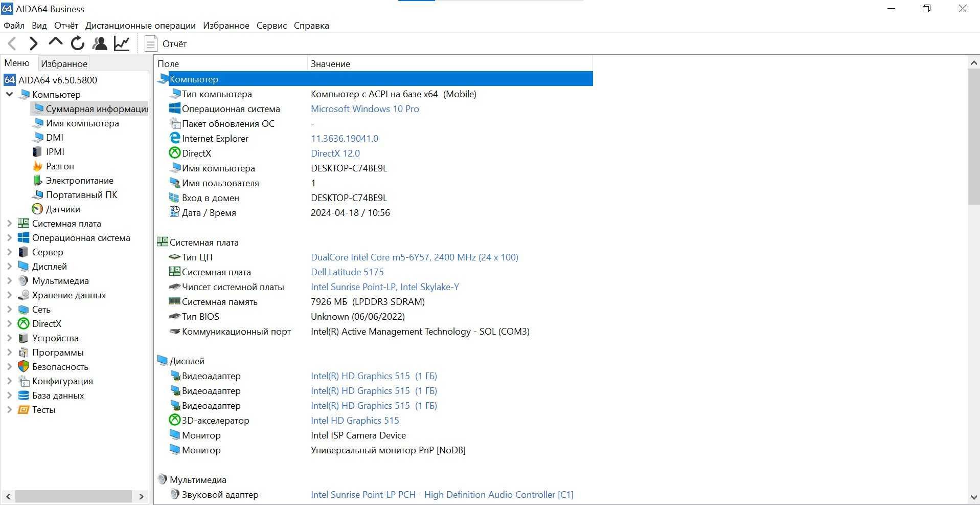Click the Дата / Время row
The height and width of the screenshot is (505, 980).
pyautogui.click(x=375, y=213)
